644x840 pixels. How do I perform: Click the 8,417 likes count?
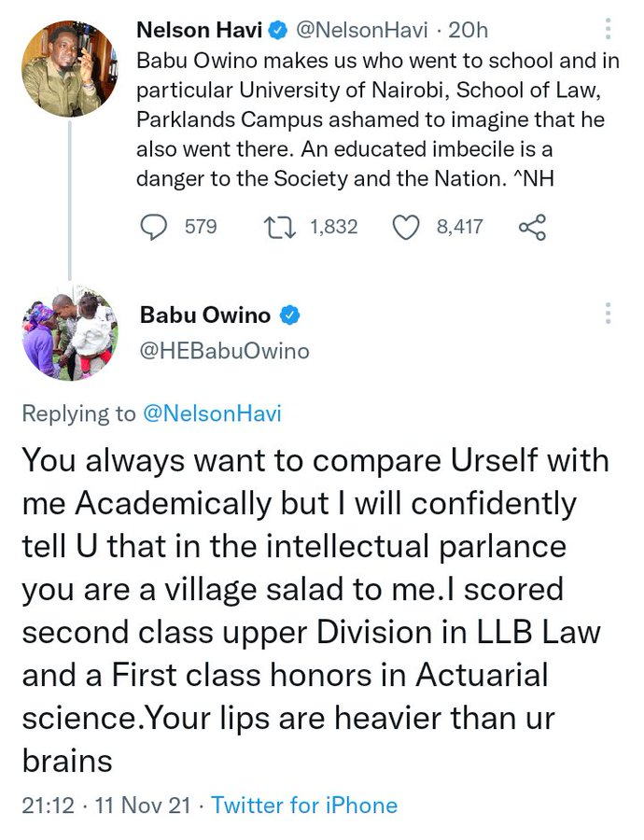tap(459, 227)
